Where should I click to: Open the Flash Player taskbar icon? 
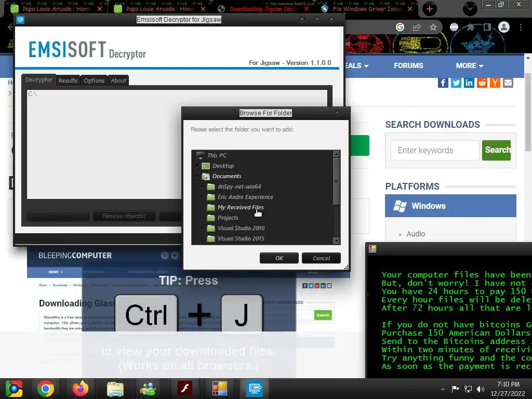[185, 389]
